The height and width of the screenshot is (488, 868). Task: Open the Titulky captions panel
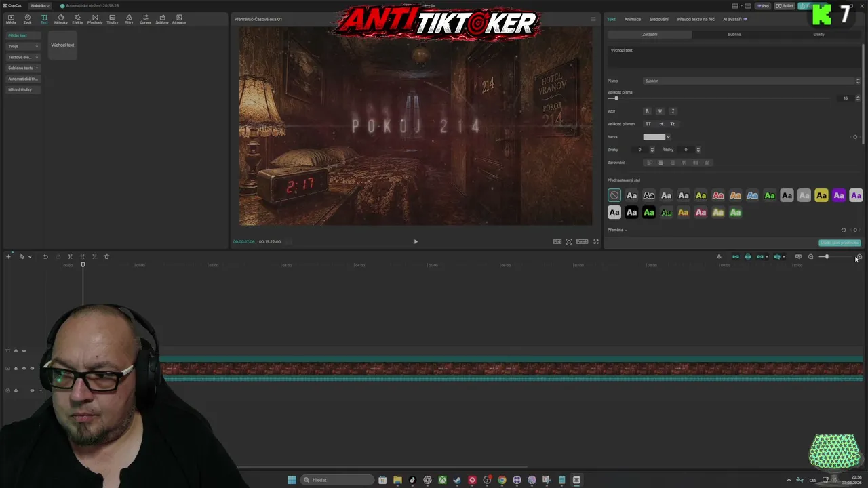coord(113,19)
